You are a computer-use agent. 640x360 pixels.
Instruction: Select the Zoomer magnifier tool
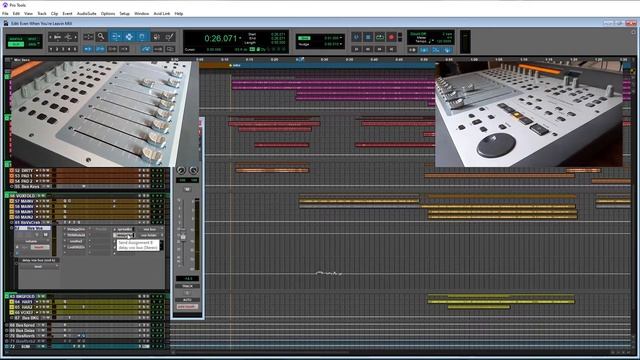coord(101,37)
